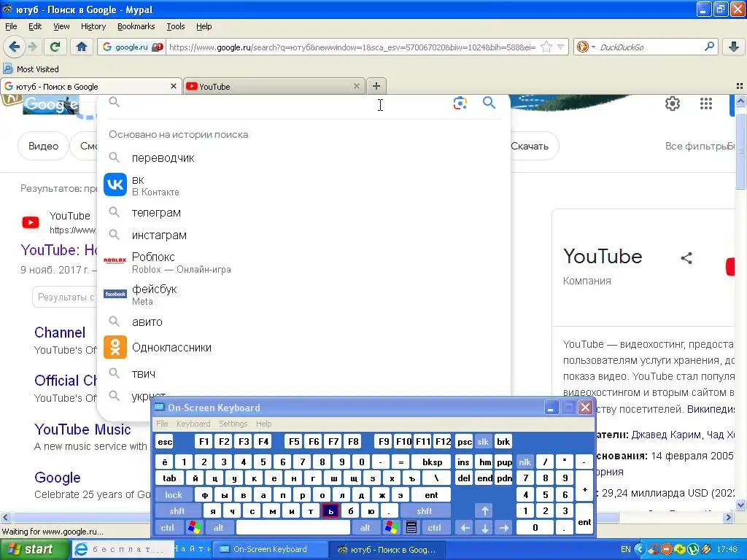Viewport: 747px width, 560px height.
Task: Click the down arrow key on On-Screen Keyboard
Action: coord(484,528)
